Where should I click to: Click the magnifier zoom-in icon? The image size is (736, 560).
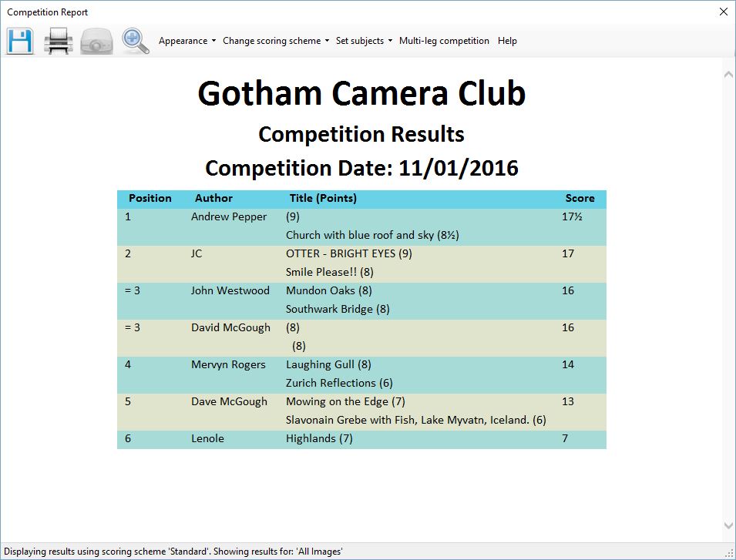pos(136,42)
